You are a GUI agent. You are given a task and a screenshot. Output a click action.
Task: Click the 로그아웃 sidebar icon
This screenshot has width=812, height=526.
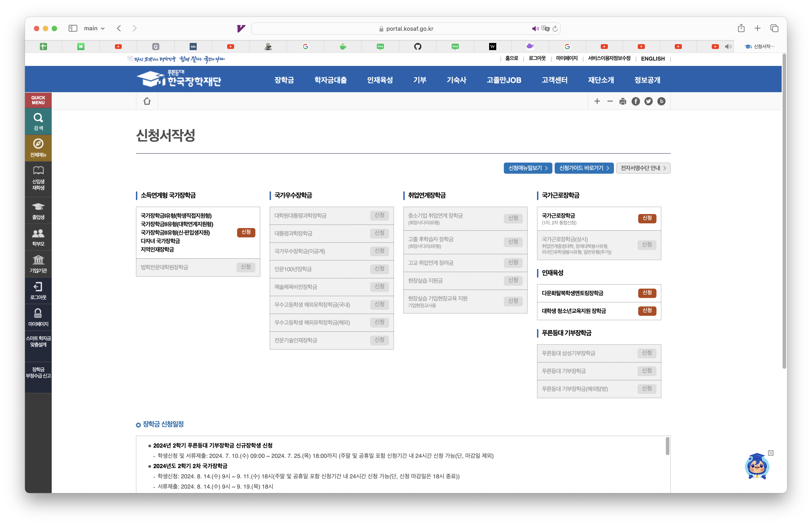[38, 291]
